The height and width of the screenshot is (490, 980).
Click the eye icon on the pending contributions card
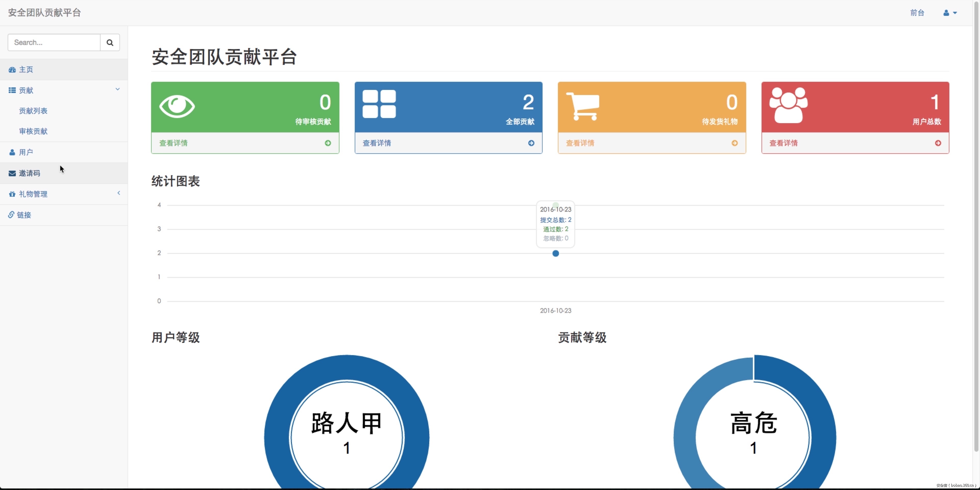(177, 106)
